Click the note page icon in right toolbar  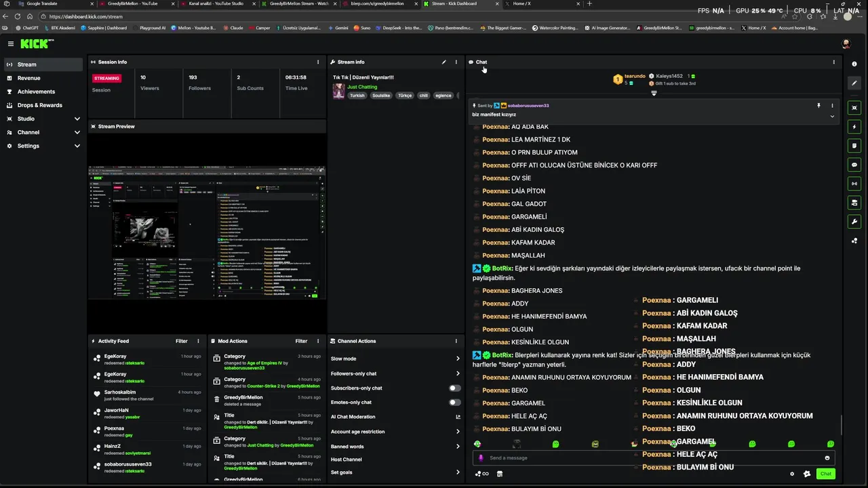[854, 146]
